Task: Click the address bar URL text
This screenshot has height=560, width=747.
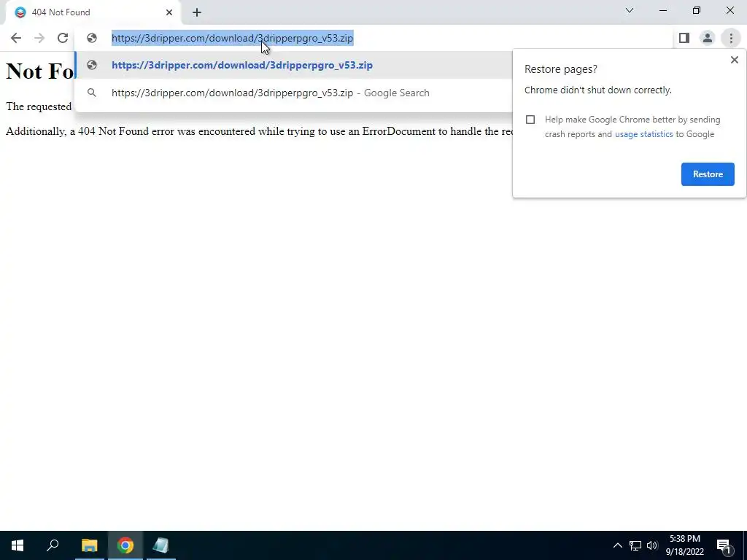Action: [233, 38]
